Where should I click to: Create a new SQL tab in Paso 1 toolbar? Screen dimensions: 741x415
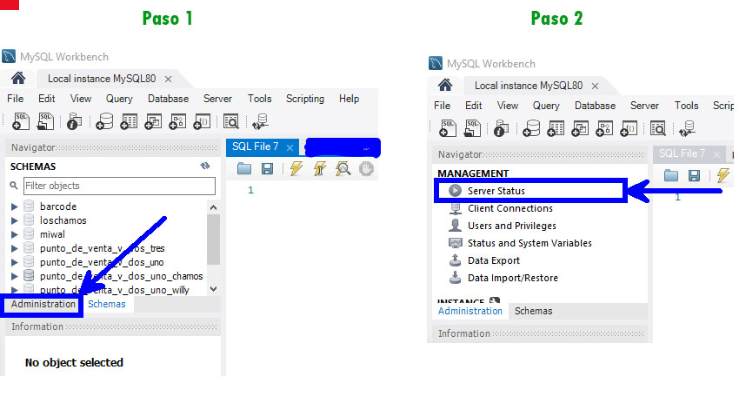pyautogui.click(x=21, y=121)
